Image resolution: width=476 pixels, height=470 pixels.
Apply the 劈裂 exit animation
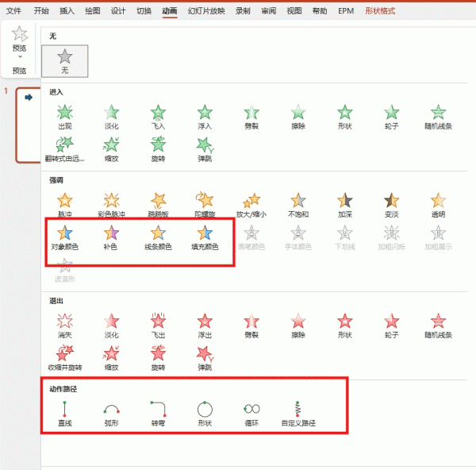coord(251,326)
